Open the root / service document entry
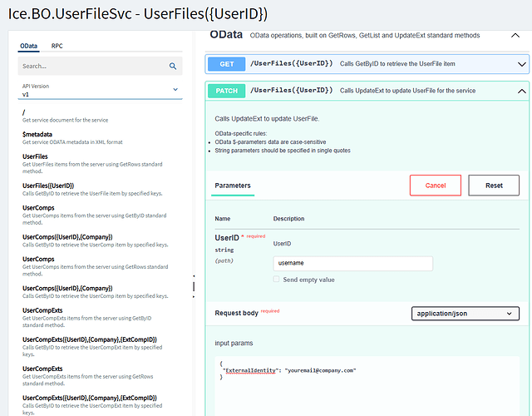This screenshot has height=416, width=532. (65, 116)
